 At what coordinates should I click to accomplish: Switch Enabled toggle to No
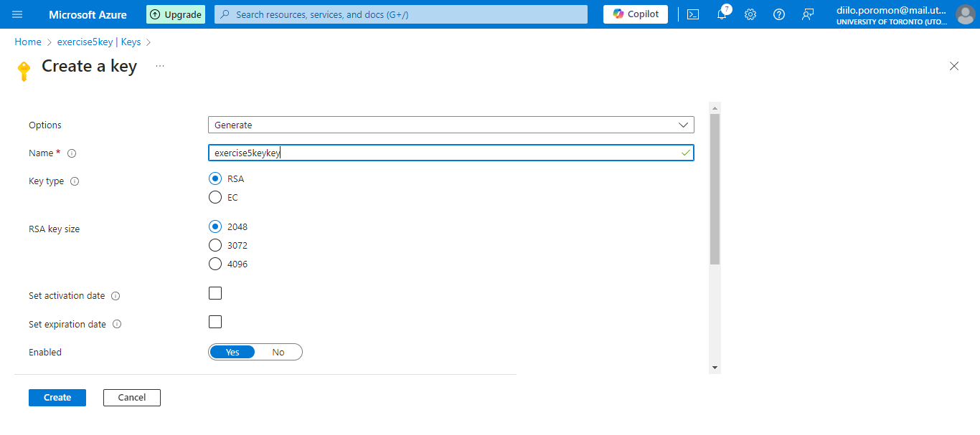click(x=278, y=352)
